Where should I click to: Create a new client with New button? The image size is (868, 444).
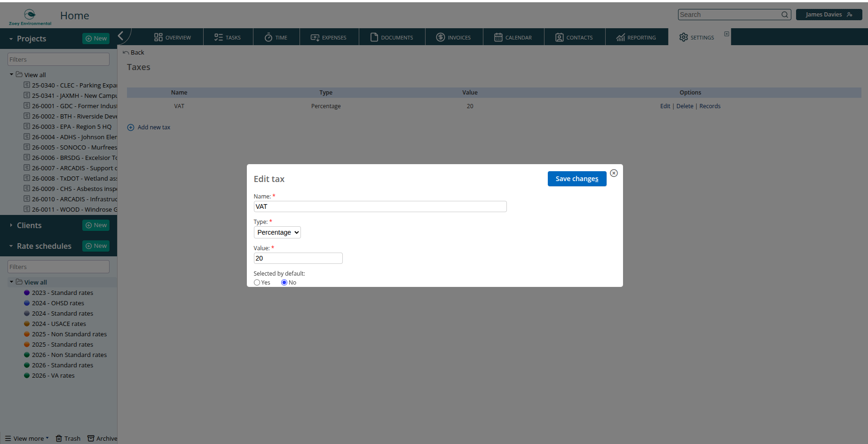click(x=96, y=225)
